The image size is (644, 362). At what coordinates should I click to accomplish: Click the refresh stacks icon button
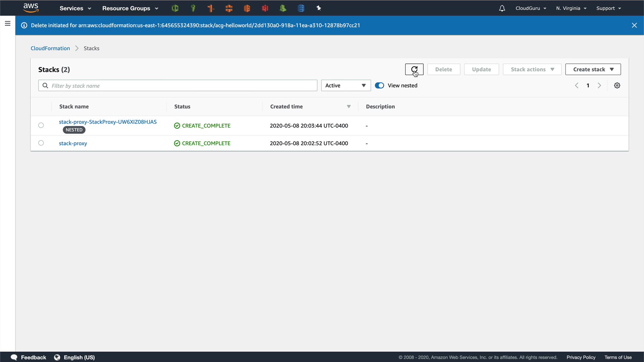tap(414, 69)
